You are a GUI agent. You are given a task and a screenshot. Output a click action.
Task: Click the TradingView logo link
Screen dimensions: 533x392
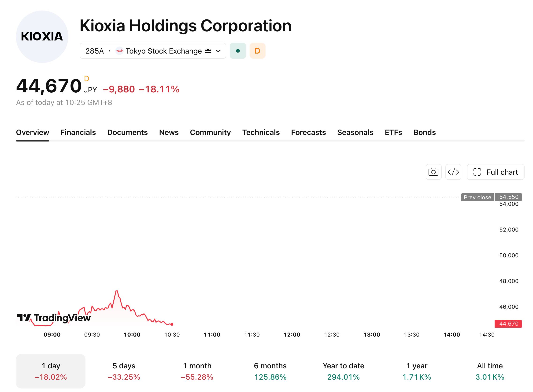click(x=54, y=318)
